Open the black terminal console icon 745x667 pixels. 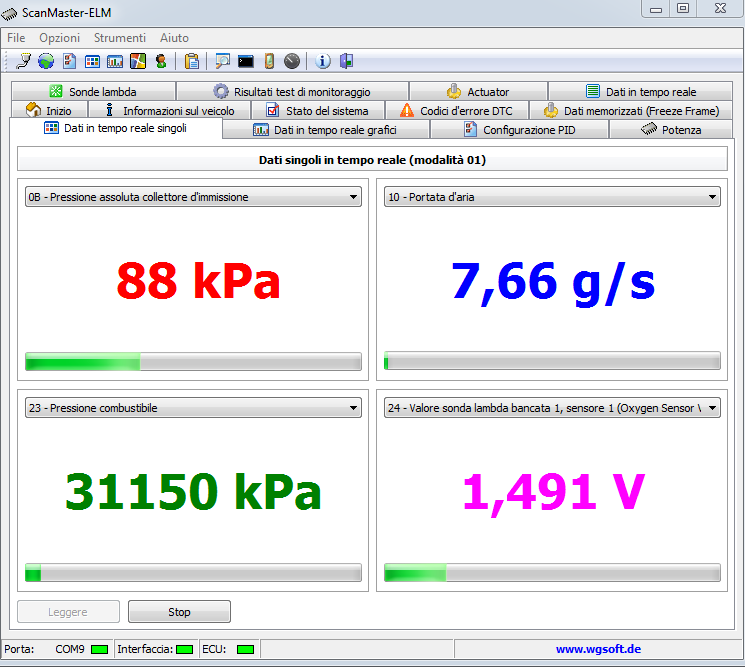(245, 61)
